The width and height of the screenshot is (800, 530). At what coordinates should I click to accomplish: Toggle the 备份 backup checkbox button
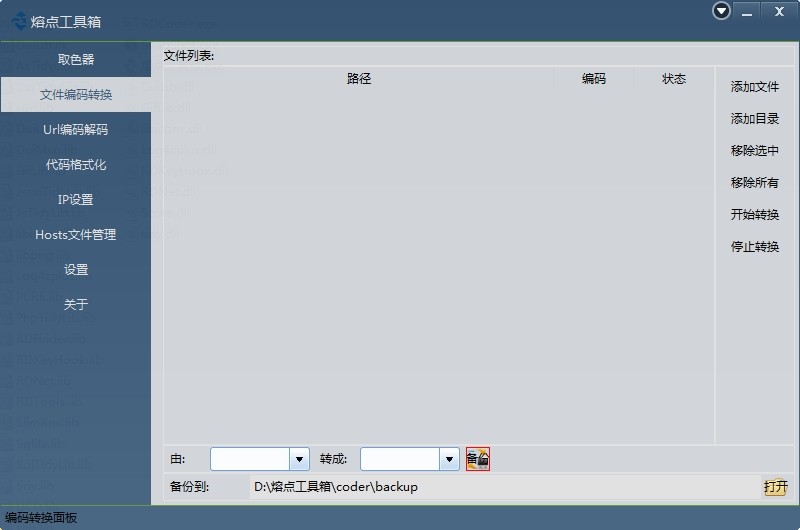(x=477, y=459)
